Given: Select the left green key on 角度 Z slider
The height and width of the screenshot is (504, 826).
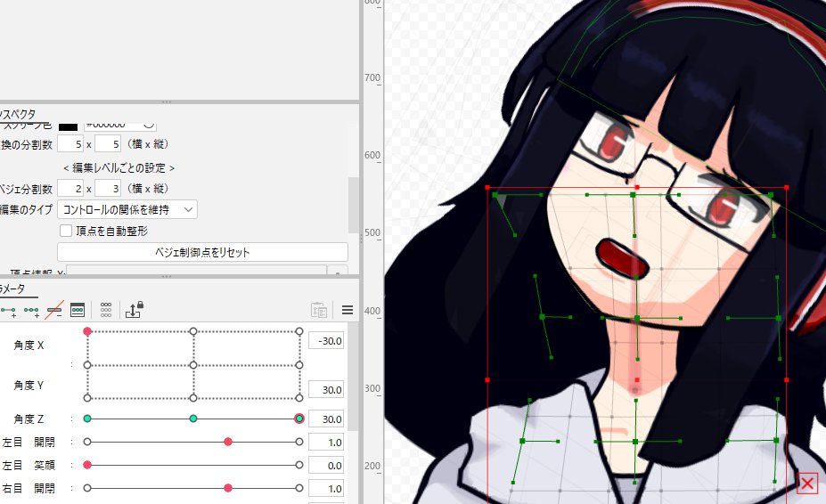Looking at the screenshot, I should coord(87,419).
